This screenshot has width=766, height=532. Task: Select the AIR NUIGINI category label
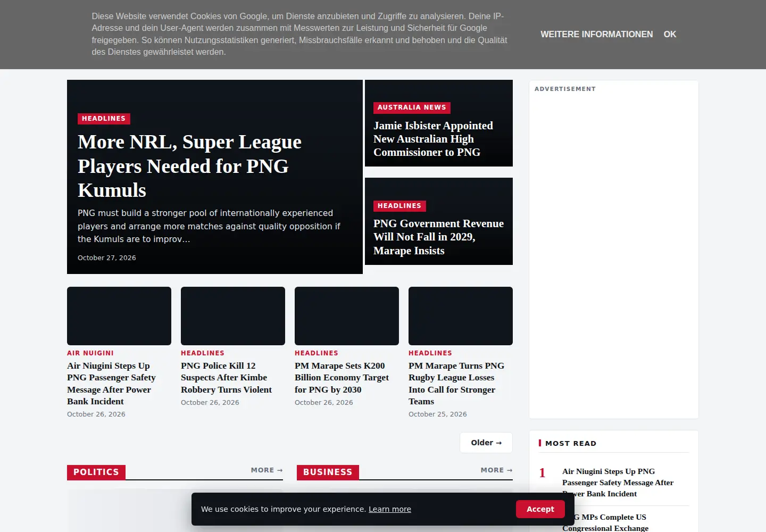click(90, 353)
